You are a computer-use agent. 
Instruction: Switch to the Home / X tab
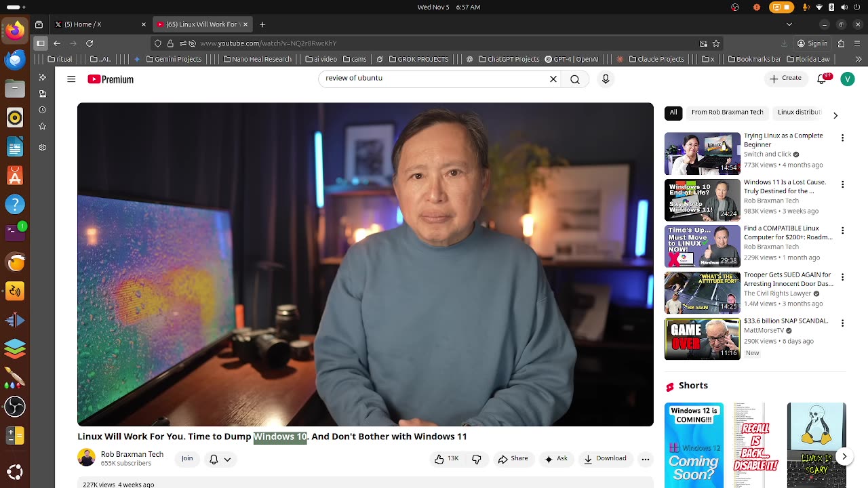point(100,24)
